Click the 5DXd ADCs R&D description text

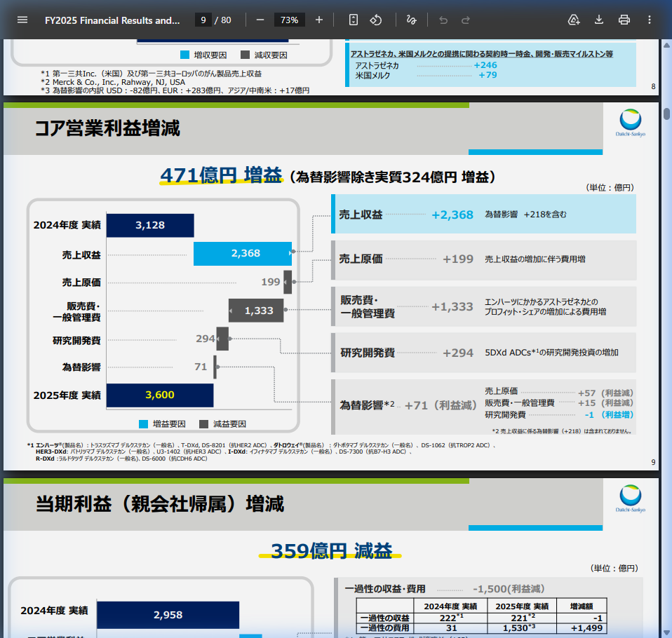[551, 353]
